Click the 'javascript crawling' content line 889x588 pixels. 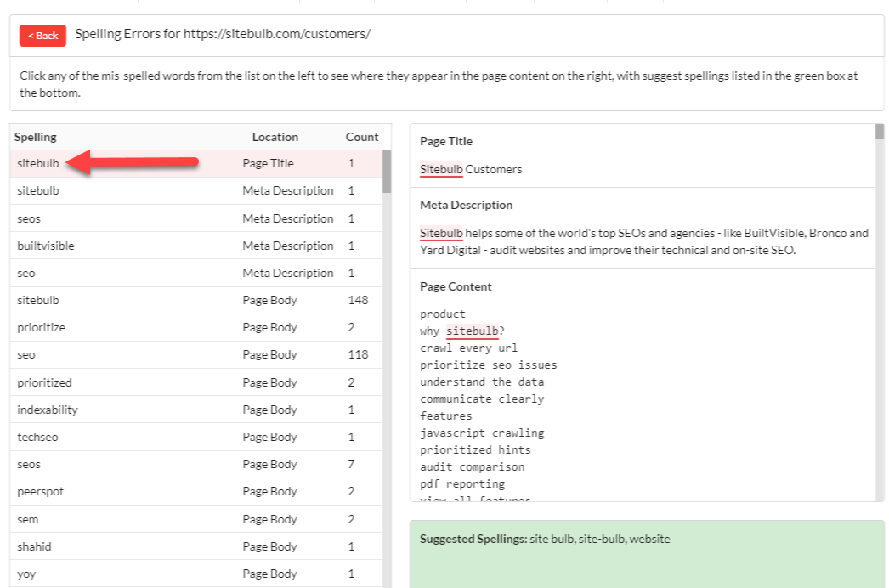482,433
